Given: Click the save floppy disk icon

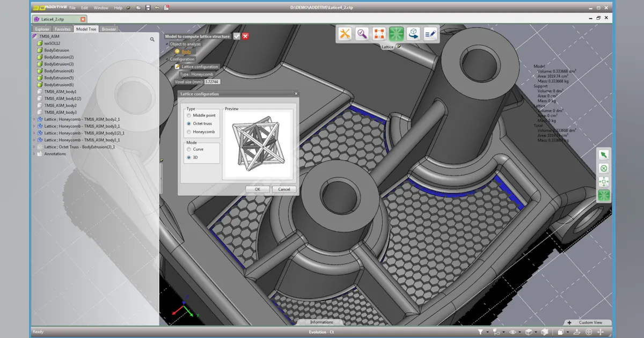Looking at the screenshot, I should (148, 8).
